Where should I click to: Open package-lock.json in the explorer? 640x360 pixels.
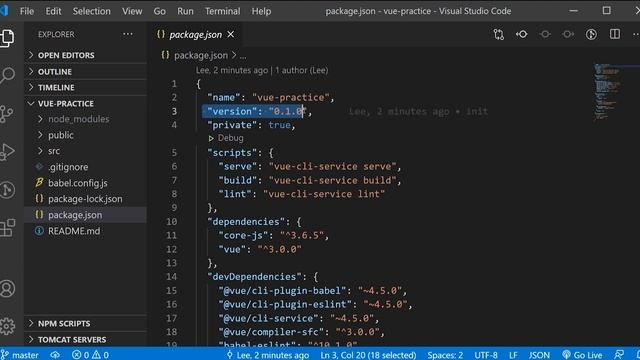coord(86,199)
